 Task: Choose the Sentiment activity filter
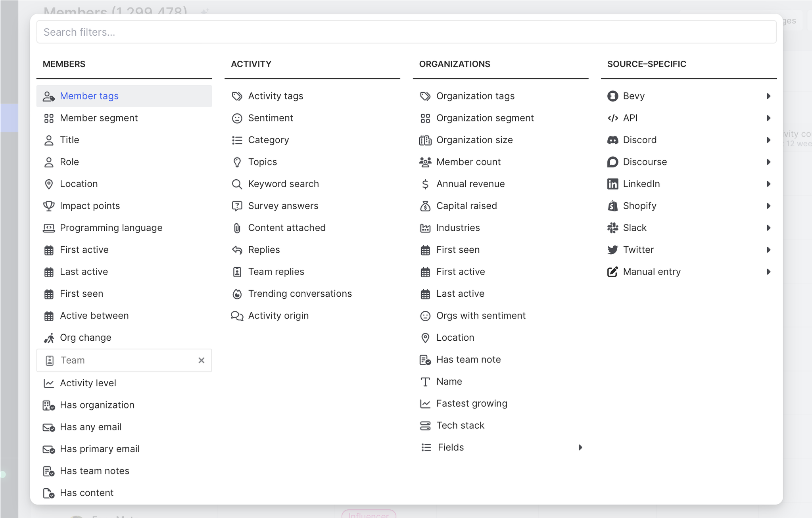270,118
